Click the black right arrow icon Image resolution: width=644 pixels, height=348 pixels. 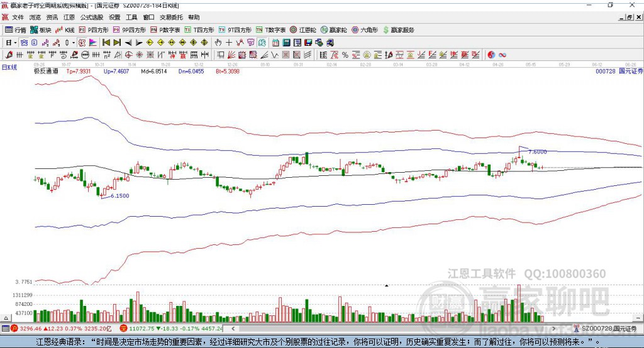coord(139,43)
